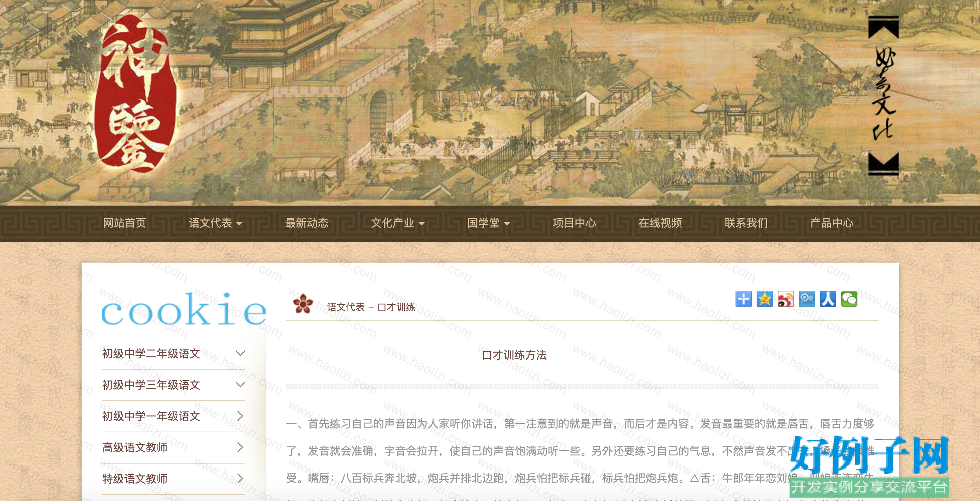Open the blue plus more-sharing icon

point(743,299)
